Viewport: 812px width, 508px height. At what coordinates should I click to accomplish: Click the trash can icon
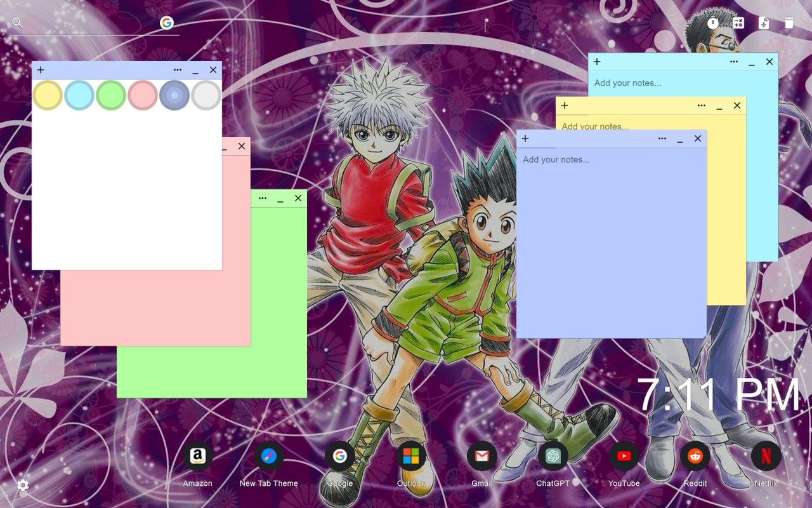point(789,23)
